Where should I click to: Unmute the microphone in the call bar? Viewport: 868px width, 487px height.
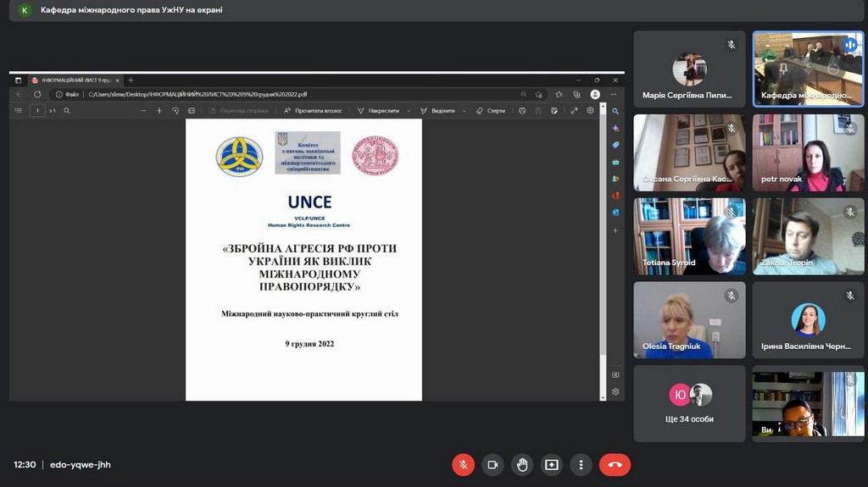pyautogui.click(x=463, y=464)
